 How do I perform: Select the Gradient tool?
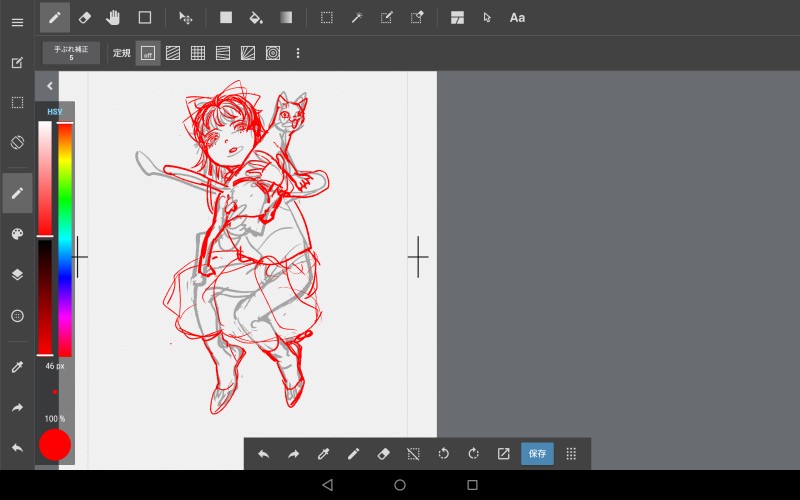(x=286, y=17)
